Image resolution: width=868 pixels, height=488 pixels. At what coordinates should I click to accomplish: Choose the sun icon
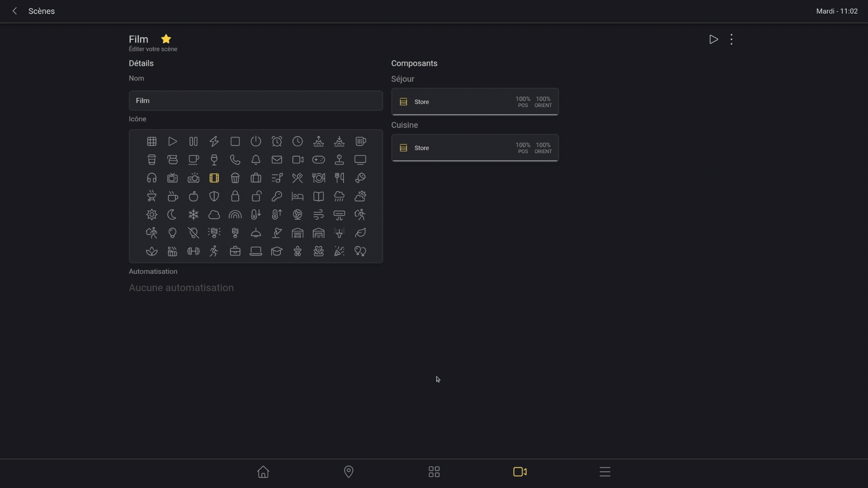[152, 215]
